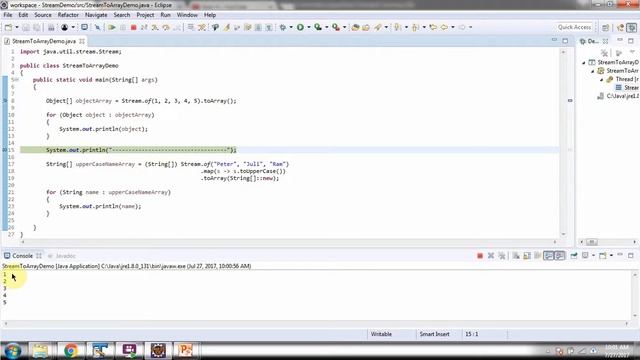The image size is (640, 360).
Task: Toggle Show Console on Standard Error change
Action: [560, 256]
